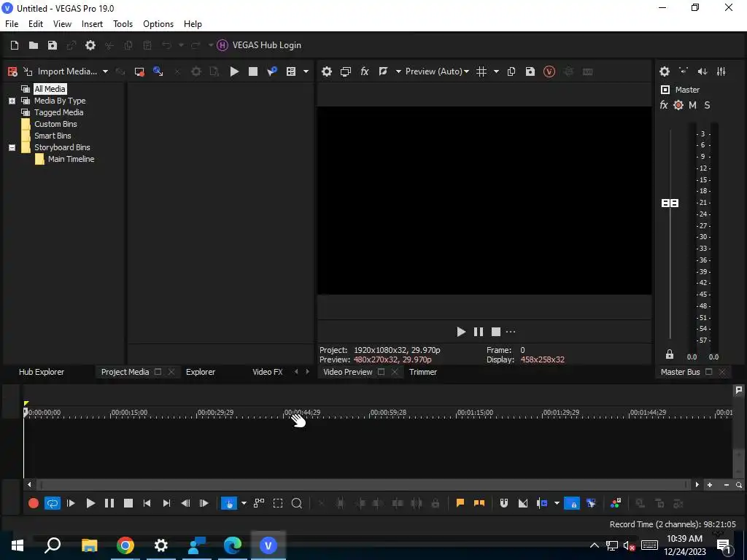Open Video Output FX icon
Screen dimensions: 747x560
point(365,71)
